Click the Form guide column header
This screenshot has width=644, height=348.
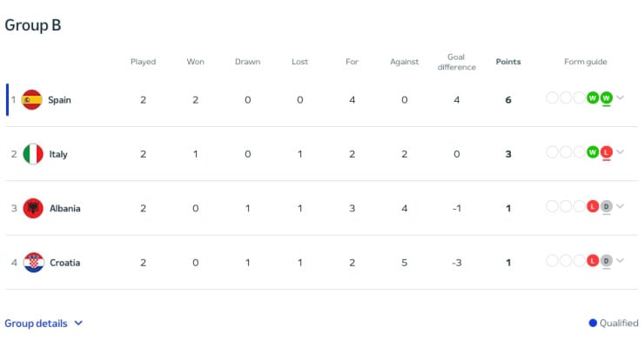585,62
